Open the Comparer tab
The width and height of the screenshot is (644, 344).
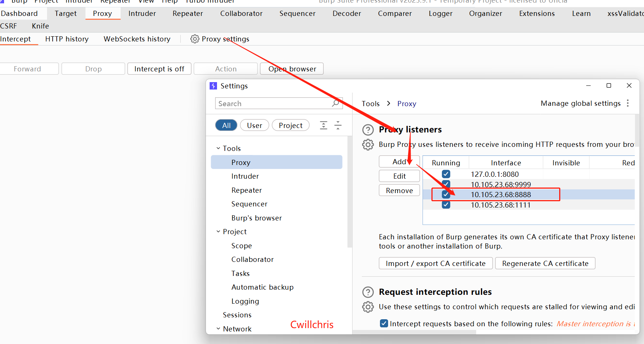(395, 14)
